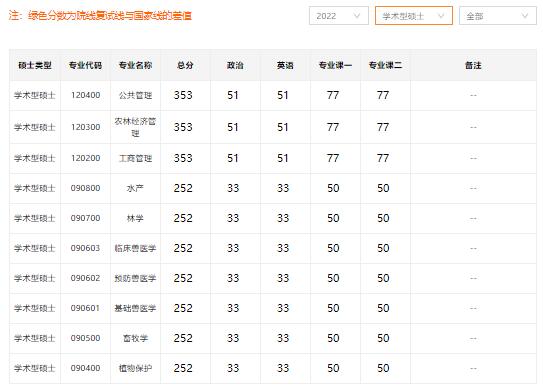Image resolution: width=543 pixels, height=390 pixels.
Task: Click 政治 score 51 in 工商管理 row
Action: point(233,158)
